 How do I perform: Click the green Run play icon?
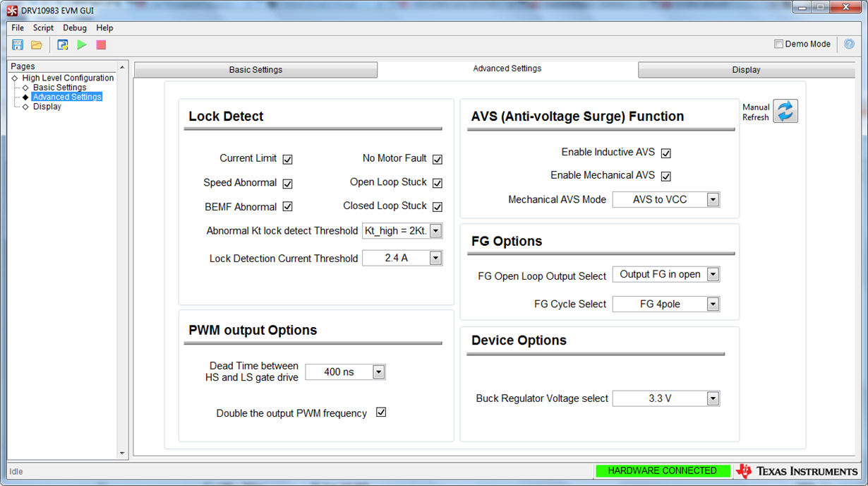(82, 45)
